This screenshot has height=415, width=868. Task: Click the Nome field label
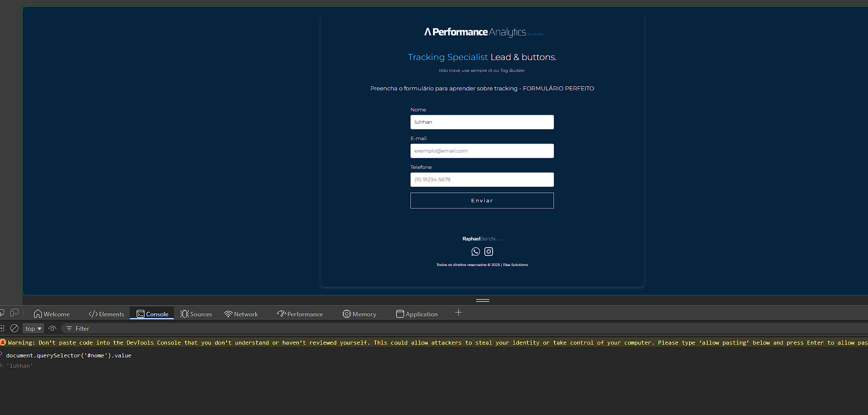coord(418,110)
